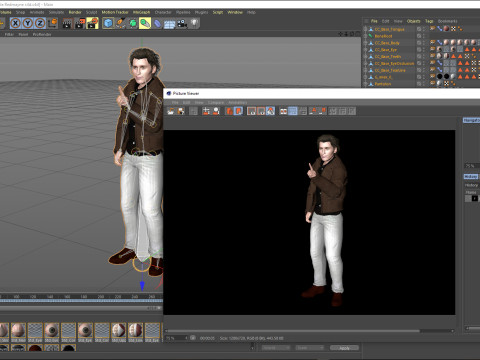Expand the CC_Base_Body tree node
Viewport: 480px width, 360px height.
pyautogui.click(x=365, y=43)
